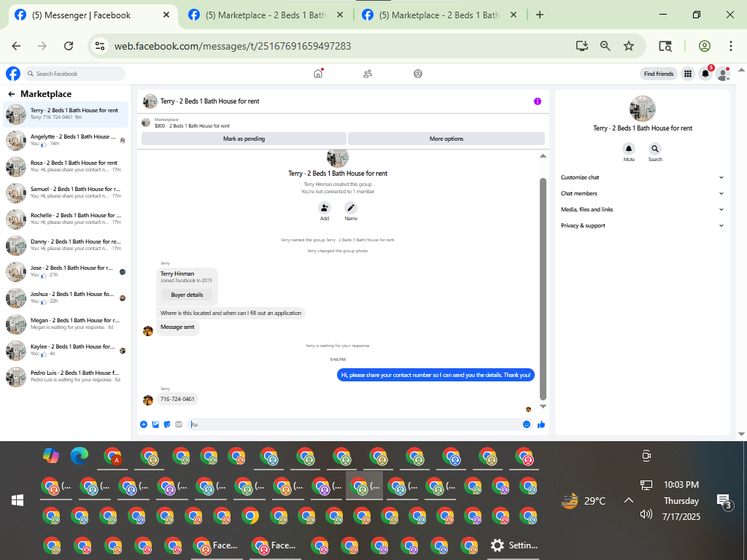Open Rosa's house for rent conversation
The image size is (747, 560).
[66, 167]
